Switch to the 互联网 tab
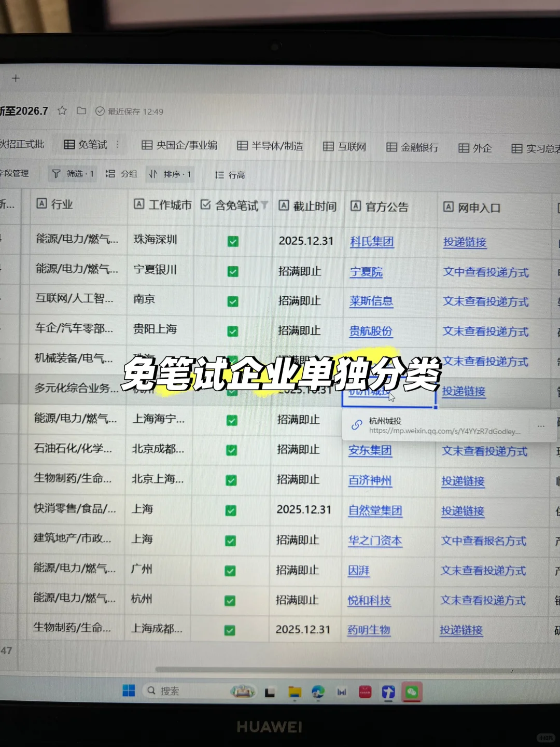This screenshot has width=560, height=747. click(x=345, y=147)
